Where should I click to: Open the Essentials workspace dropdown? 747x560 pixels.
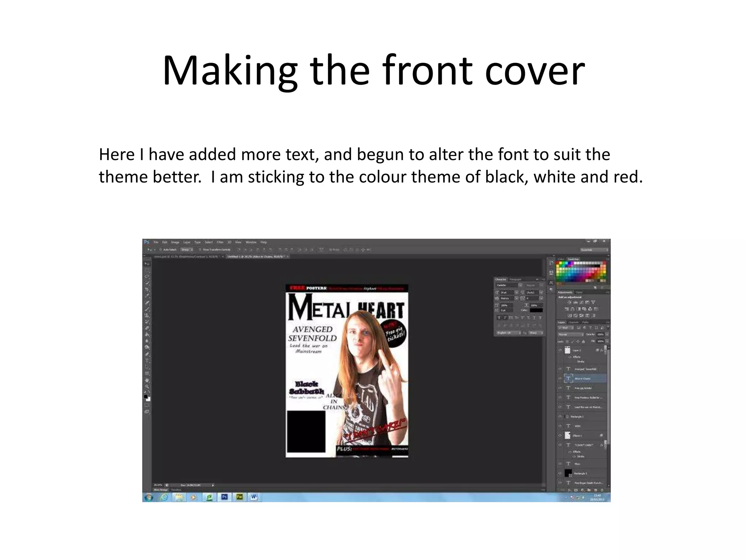(594, 250)
